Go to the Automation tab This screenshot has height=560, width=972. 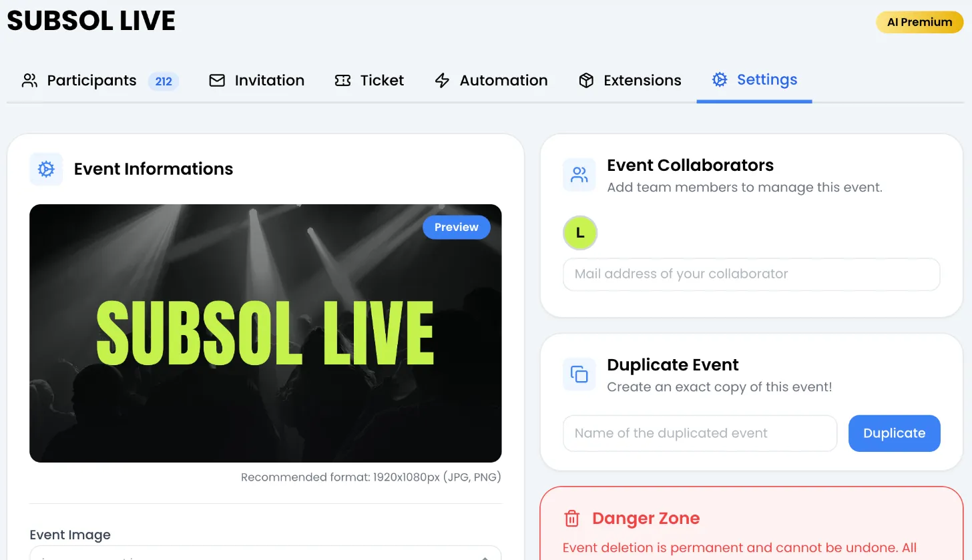click(491, 81)
